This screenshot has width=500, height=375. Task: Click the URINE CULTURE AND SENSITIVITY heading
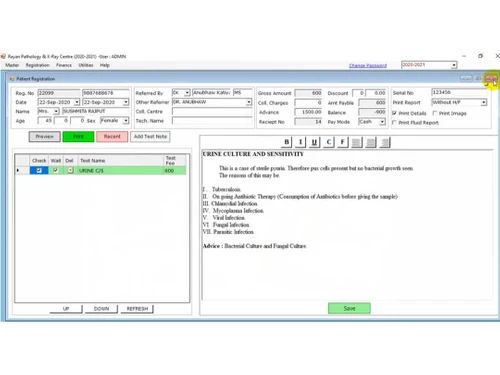pyautogui.click(x=253, y=154)
